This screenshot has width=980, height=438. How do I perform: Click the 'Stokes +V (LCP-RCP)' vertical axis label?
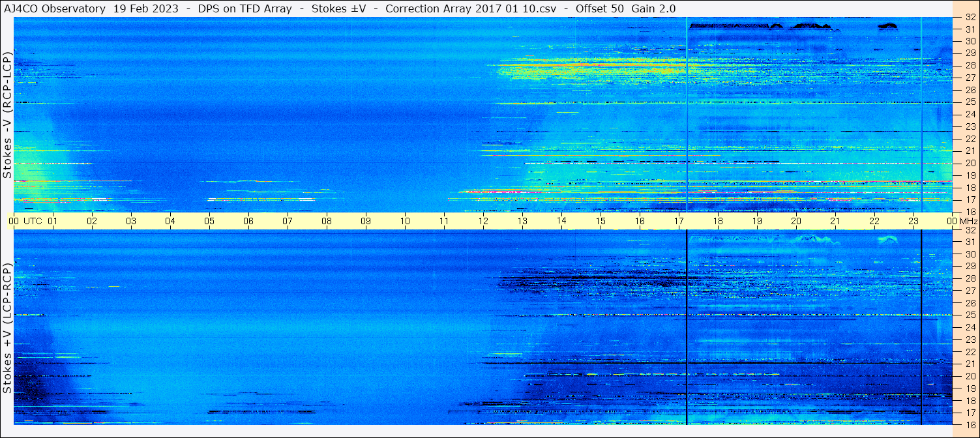[x=7, y=329]
